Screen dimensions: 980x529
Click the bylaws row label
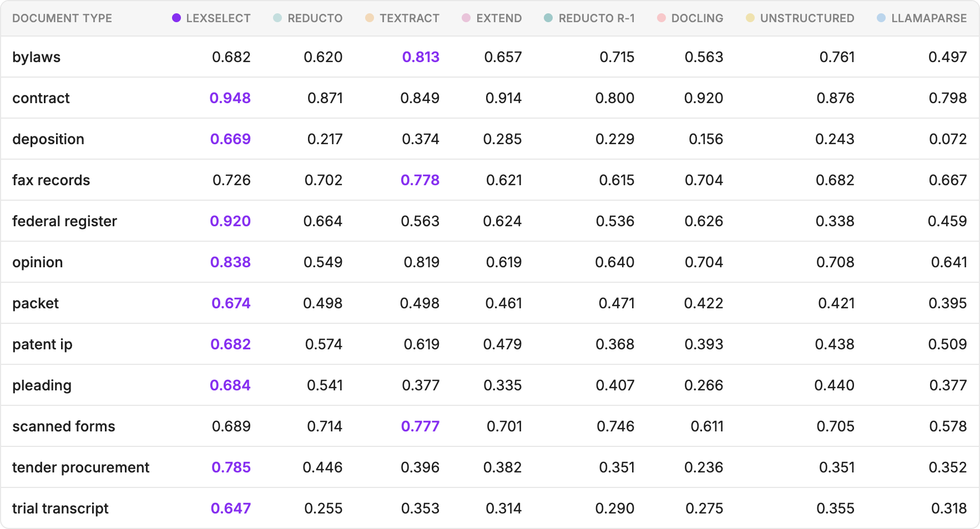point(37,57)
